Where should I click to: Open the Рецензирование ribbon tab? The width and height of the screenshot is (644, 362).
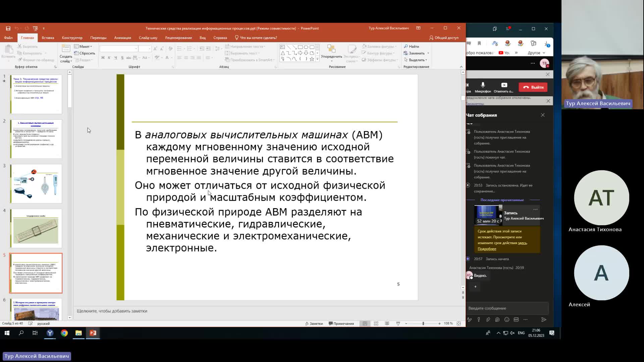[178, 38]
